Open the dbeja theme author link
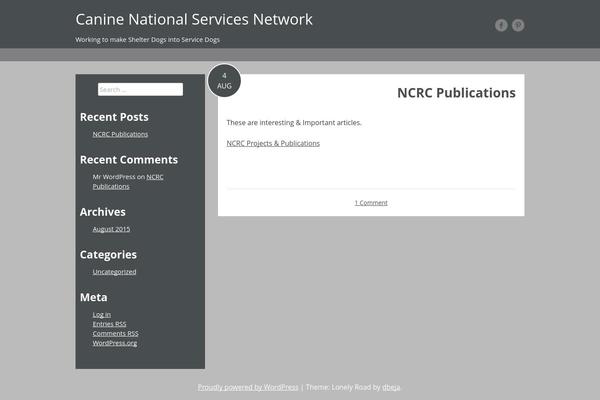The height and width of the screenshot is (400, 600). click(x=391, y=387)
